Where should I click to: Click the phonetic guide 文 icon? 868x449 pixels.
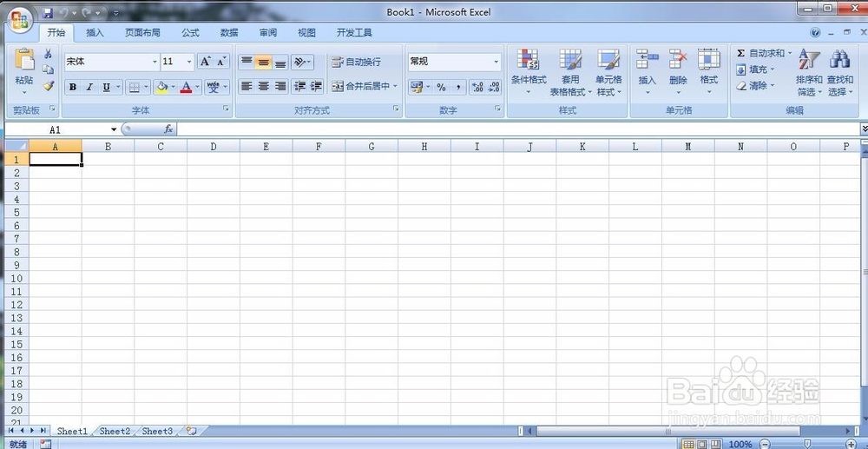coord(214,87)
